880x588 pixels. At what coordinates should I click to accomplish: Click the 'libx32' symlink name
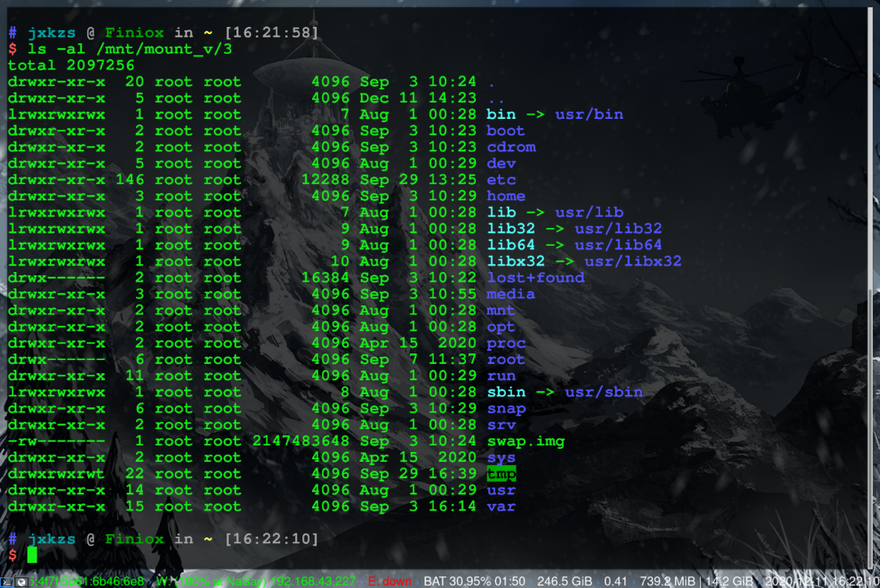[516, 261]
